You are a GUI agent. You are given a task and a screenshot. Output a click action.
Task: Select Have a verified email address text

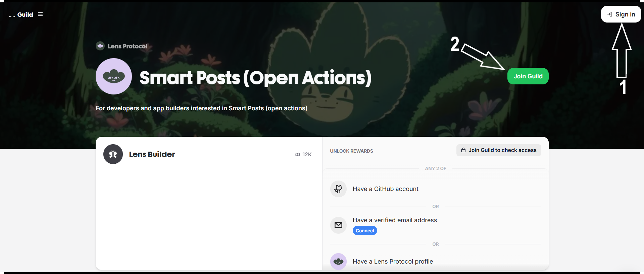pos(395,220)
